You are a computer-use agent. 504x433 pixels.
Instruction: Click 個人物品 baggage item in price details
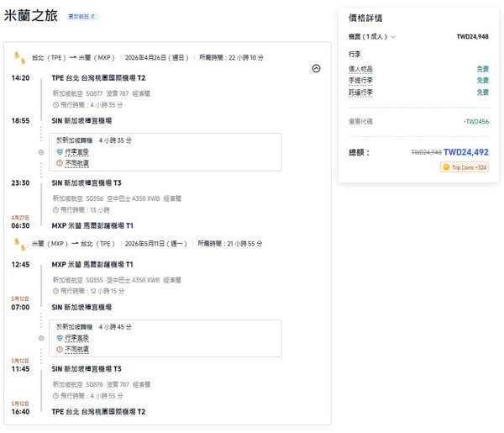click(x=361, y=69)
